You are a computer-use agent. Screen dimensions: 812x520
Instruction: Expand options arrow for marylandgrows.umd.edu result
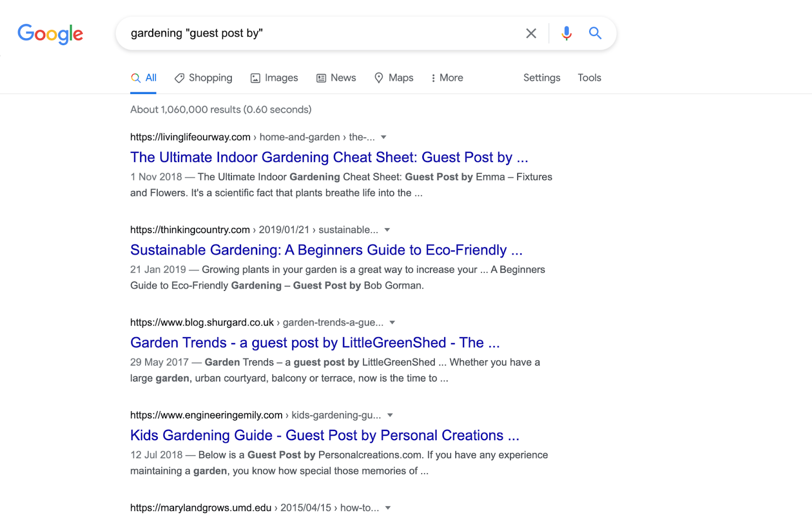click(x=388, y=508)
